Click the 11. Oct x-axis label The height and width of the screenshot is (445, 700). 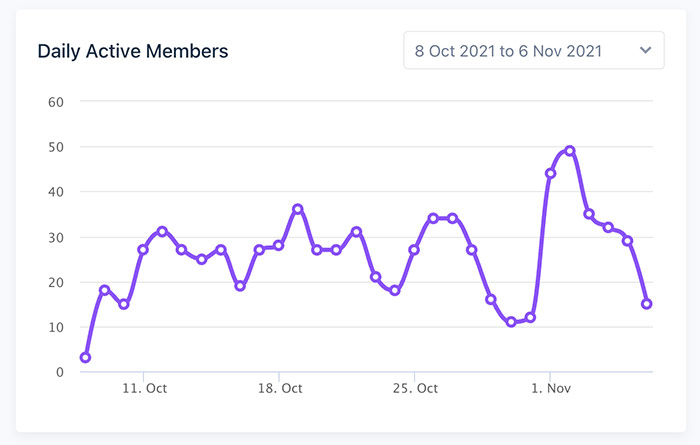[143, 387]
